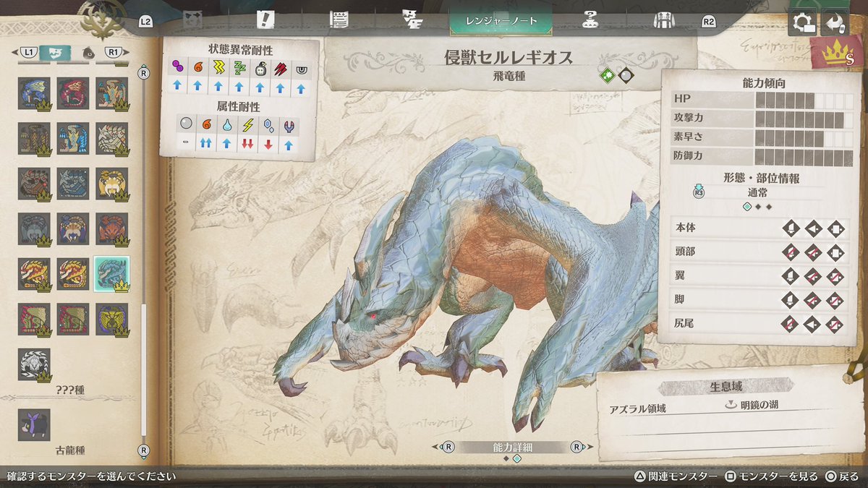Screen dimensions: 868x488
Task: Open the notes list menu tab icon
Action: click(x=339, y=20)
